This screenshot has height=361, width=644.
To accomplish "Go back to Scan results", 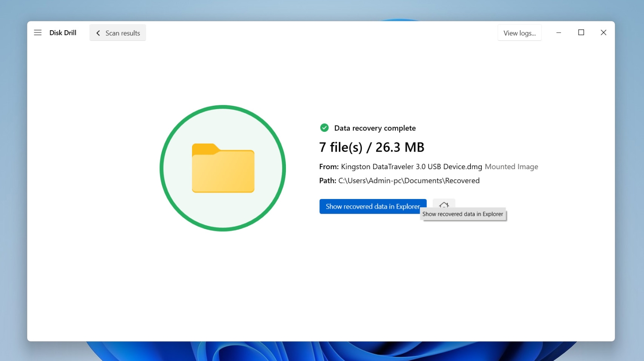I will click(x=118, y=33).
